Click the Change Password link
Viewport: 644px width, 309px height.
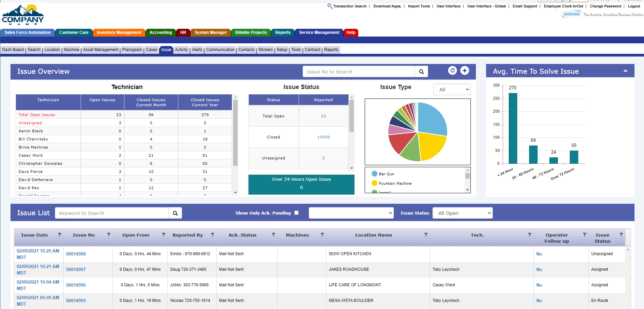[x=605, y=6]
